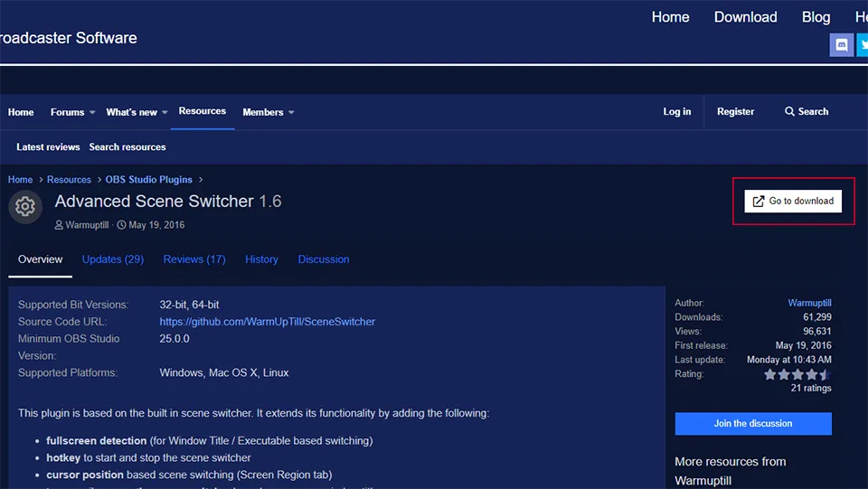Open the Forums nav item
The image size is (868, 489).
68,112
